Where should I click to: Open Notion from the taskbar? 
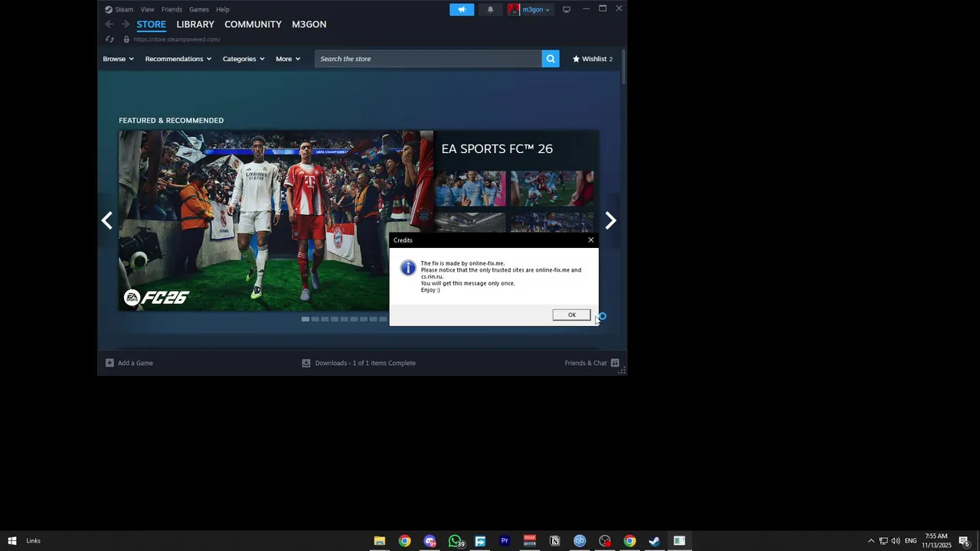pos(555,541)
